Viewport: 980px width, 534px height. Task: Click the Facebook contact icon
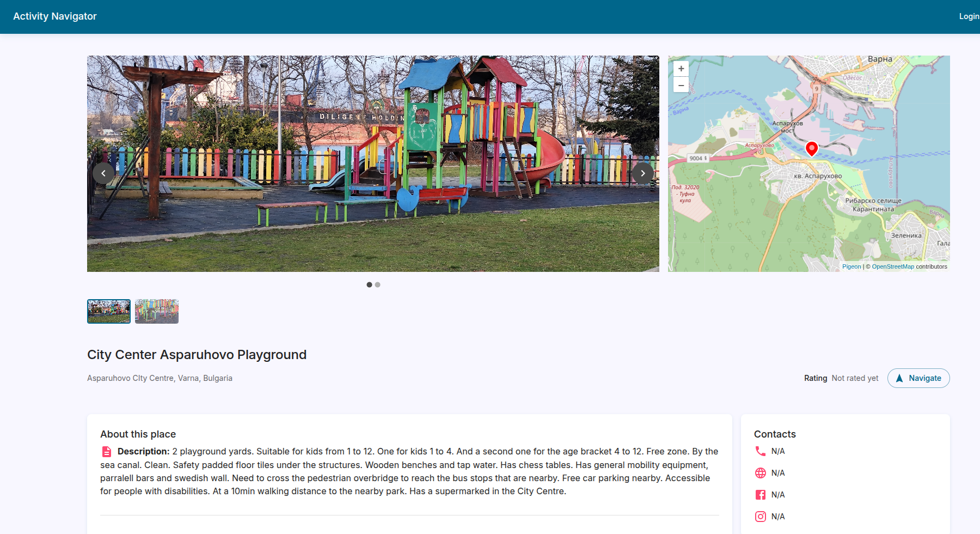pyautogui.click(x=761, y=495)
